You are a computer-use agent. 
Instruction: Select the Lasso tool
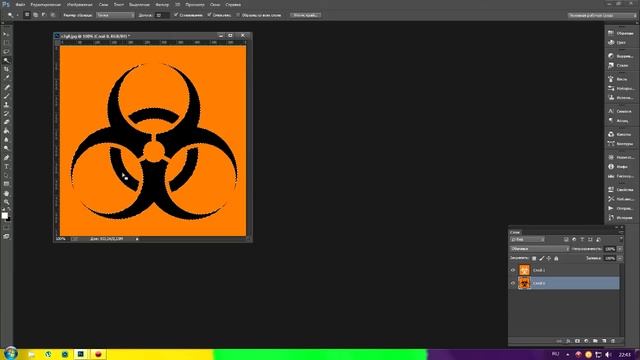tap(6, 52)
